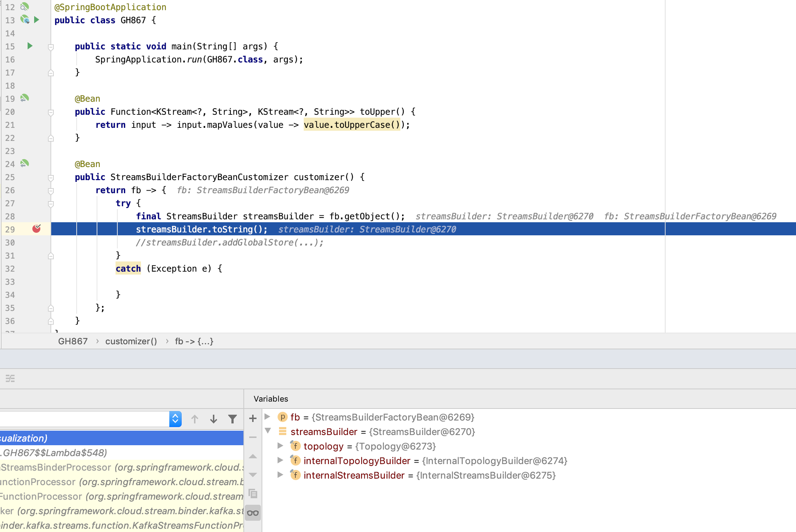Image resolution: width=796 pixels, height=532 pixels.
Task: Toggle the glasses Show Watches icon
Action: (252, 512)
